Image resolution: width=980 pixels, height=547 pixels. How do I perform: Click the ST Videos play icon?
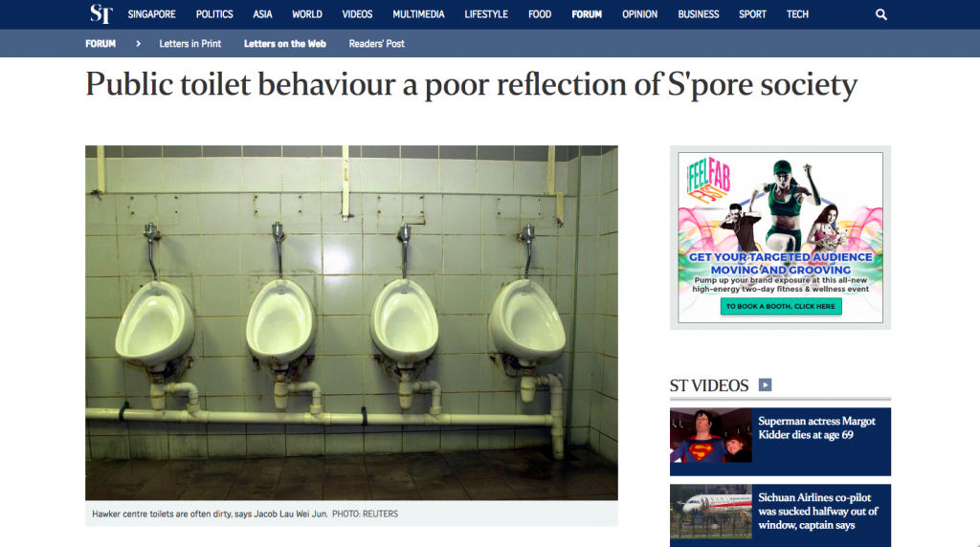(x=765, y=384)
